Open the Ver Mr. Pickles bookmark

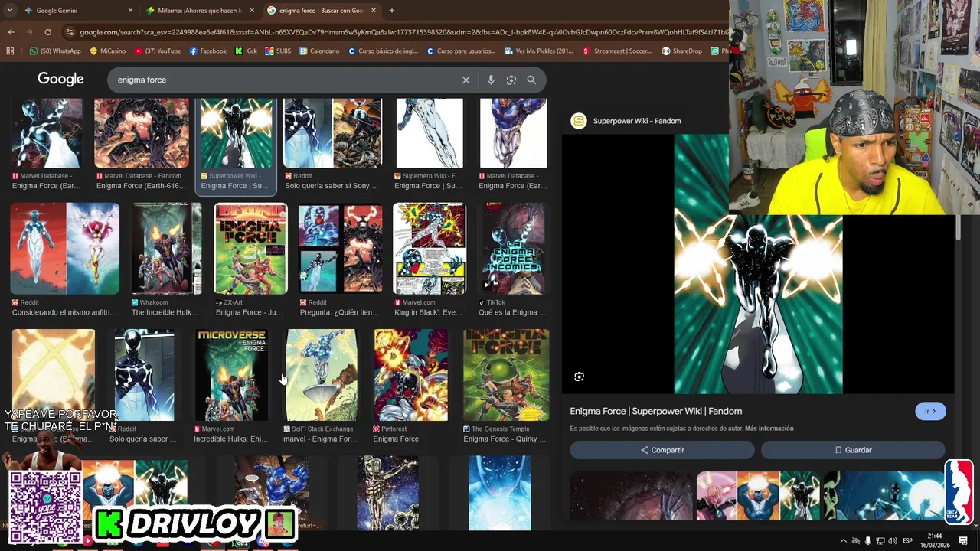539,51
